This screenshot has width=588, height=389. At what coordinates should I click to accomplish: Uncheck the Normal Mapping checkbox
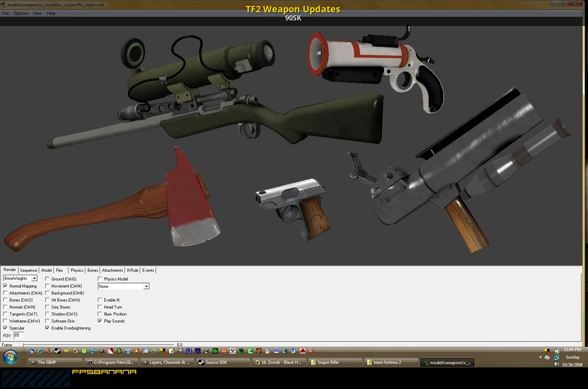point(6,286)
